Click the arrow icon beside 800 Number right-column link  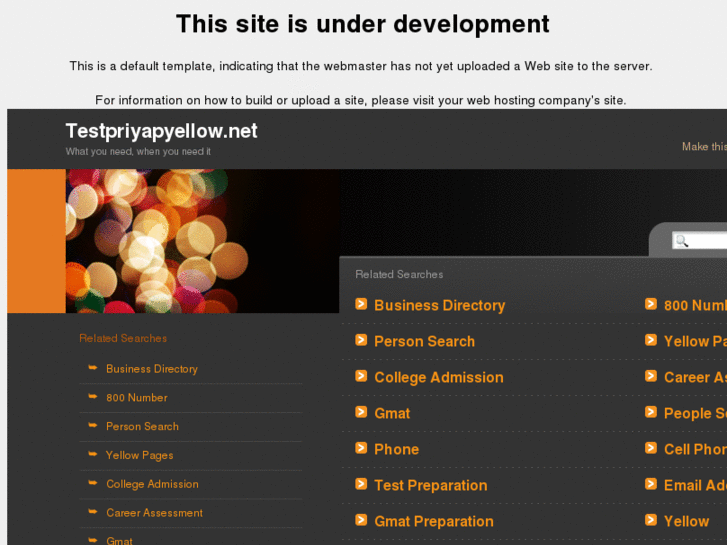point(651,304)
